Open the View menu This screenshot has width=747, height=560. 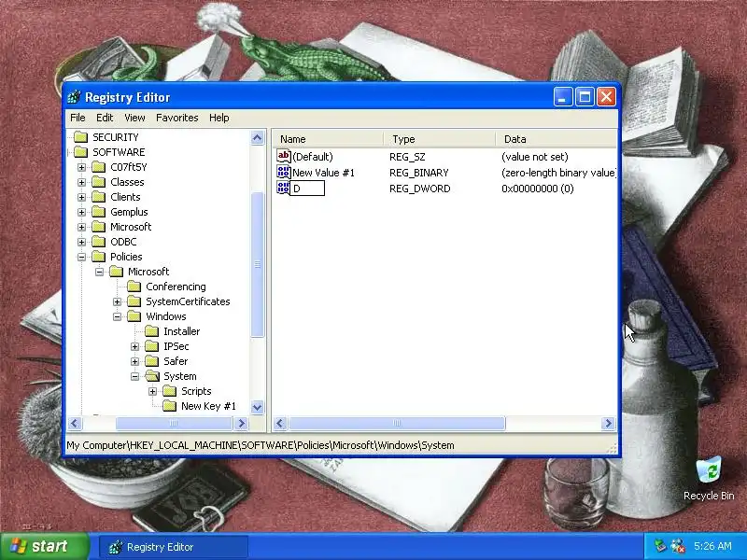pos(134,118)
